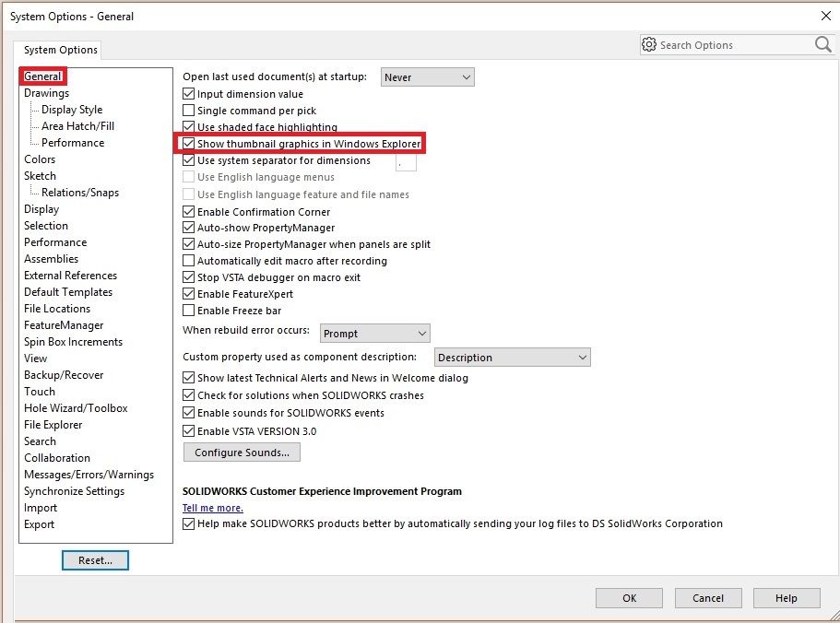The width and height of the screenshot is (840, 623).
Task: Open the Tell me more link
Action: tap(213, 508)
